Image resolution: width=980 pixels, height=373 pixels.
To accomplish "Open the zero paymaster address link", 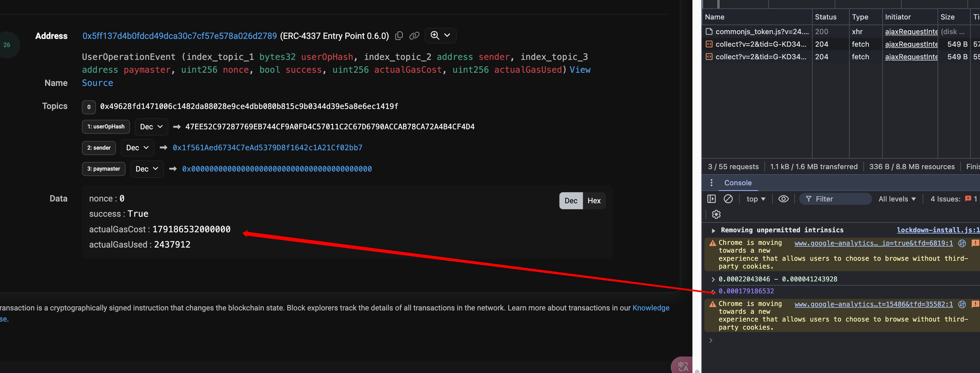I will pos(277,169).
